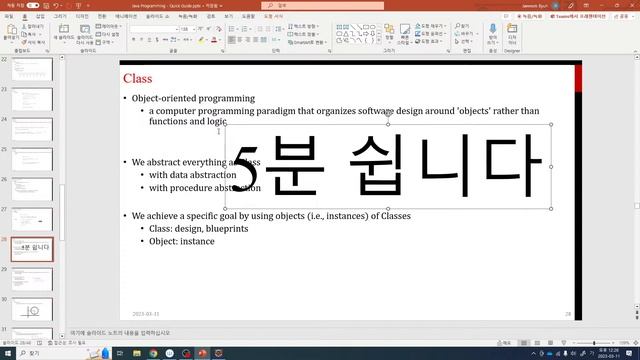Click the search box in title bar
This screenshot has height=360, width=640.
[x=322, y=6]
